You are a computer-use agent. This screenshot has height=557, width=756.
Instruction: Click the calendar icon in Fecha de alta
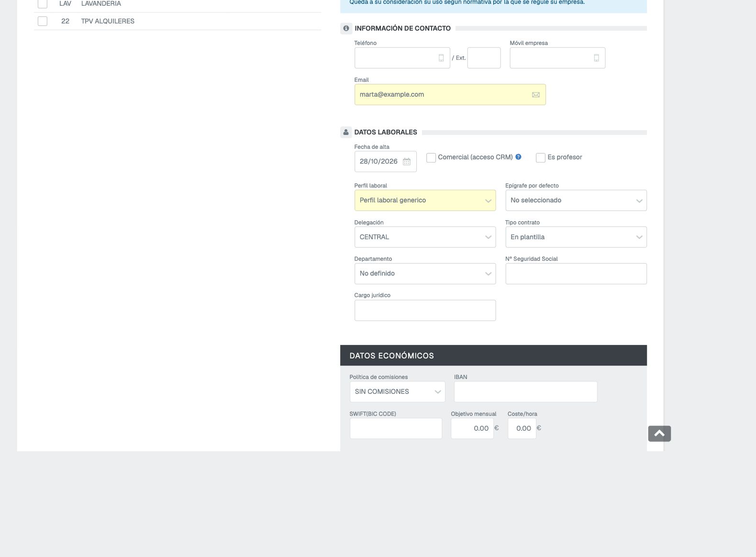coord(407,162)
